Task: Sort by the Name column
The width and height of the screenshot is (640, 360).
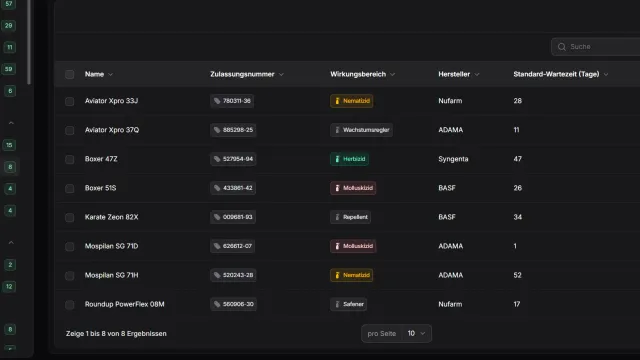Action: pos(99,74)
